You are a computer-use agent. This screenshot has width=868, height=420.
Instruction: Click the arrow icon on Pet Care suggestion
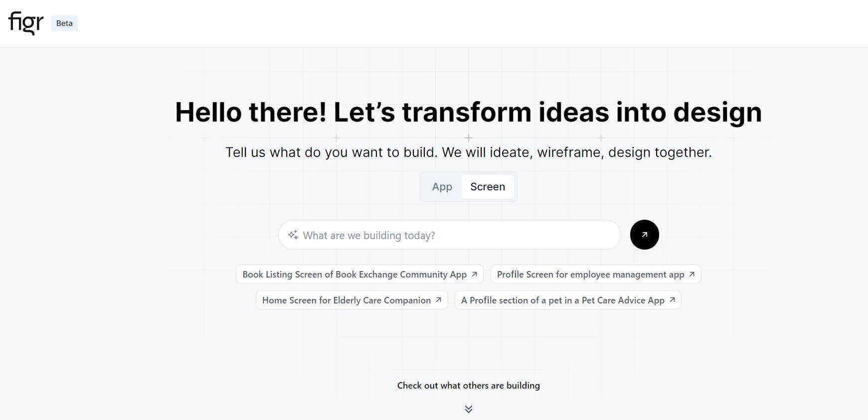[672, 300]
